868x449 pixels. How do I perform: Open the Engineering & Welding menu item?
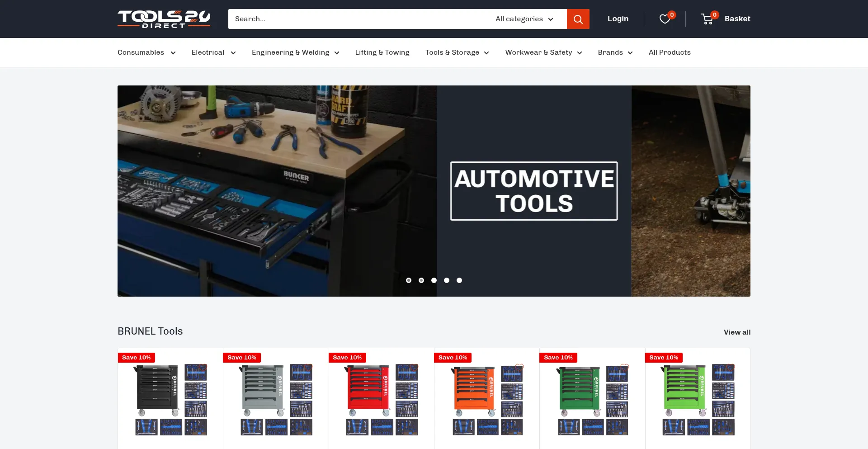pyautogui.click(x=290, y=52)
